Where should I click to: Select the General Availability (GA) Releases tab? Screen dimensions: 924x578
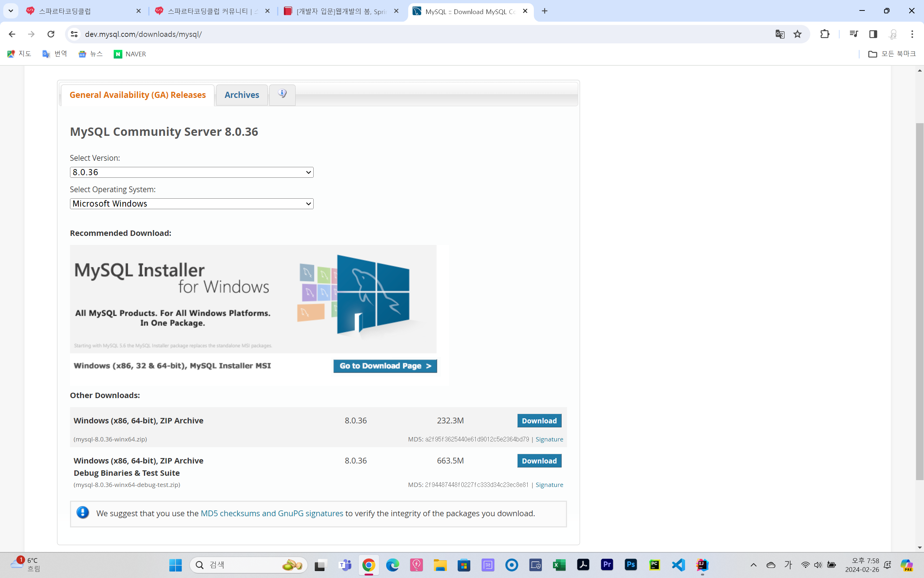[138, 95]
